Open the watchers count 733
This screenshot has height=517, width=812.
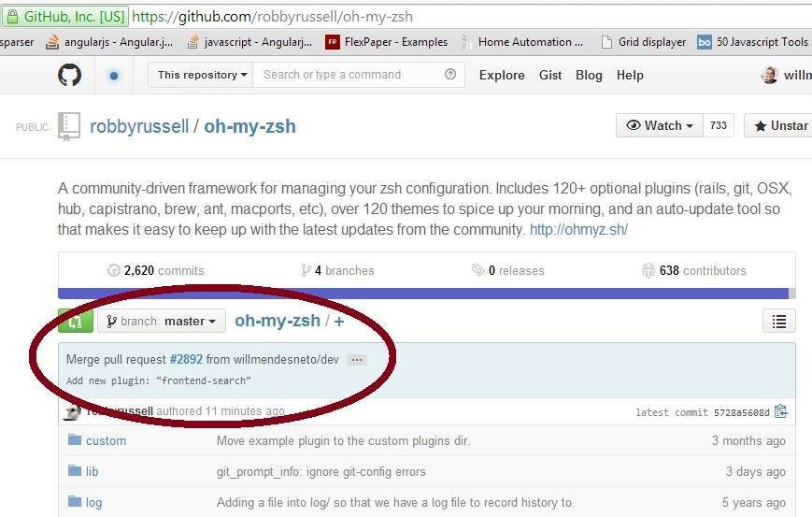pos(719,125)
